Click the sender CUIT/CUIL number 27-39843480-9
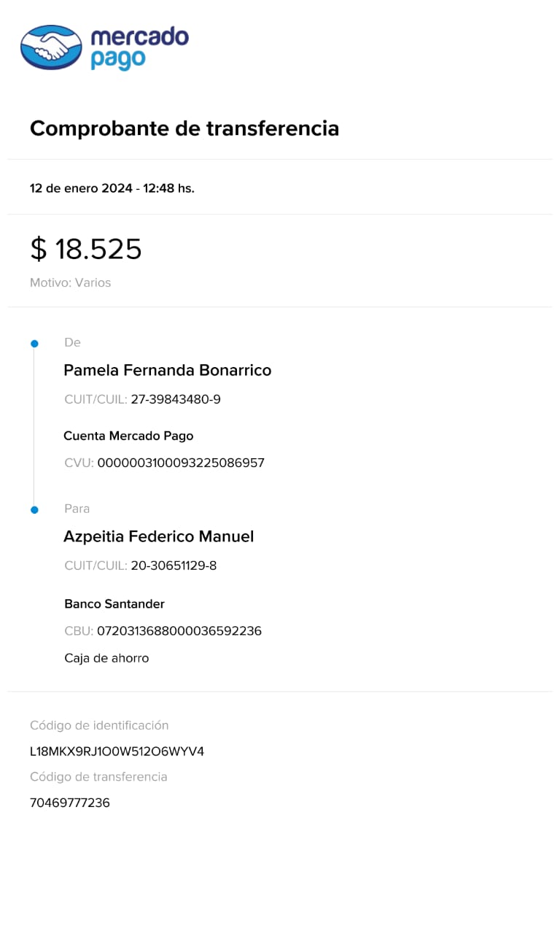 (x=175, y=400)
